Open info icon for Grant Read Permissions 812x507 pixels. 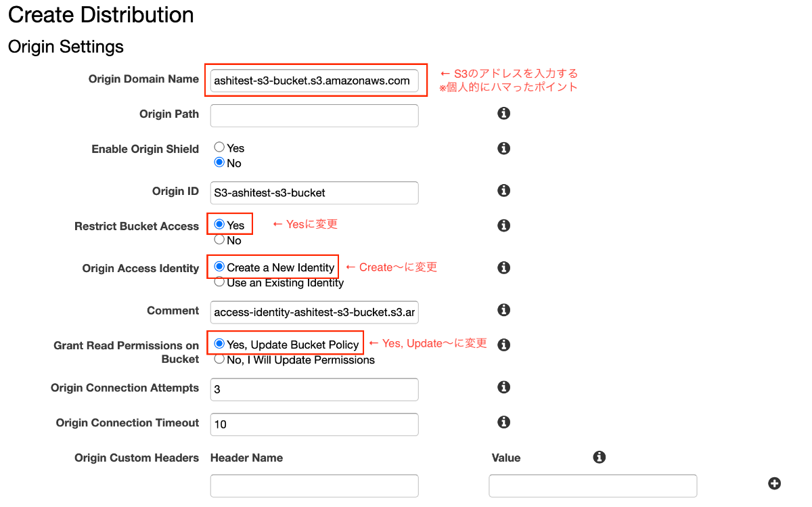pyautogui.click(x=503, y=345)
